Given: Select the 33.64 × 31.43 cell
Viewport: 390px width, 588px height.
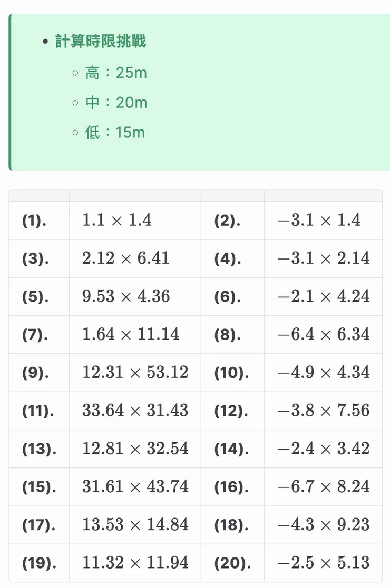Looking at the screenshot, I should pos(135,411).
